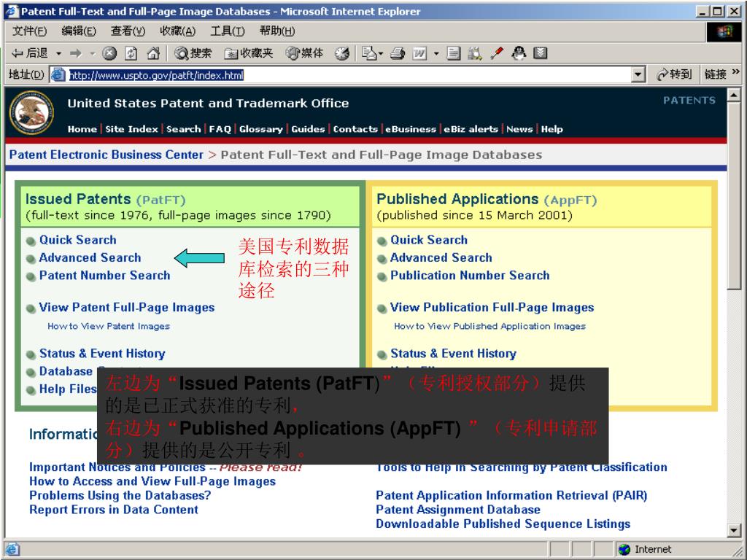Viewport: 747px width, 560px height.
Task: Open Quick Search under Published Applications (AppFT)
Action: 429,240
